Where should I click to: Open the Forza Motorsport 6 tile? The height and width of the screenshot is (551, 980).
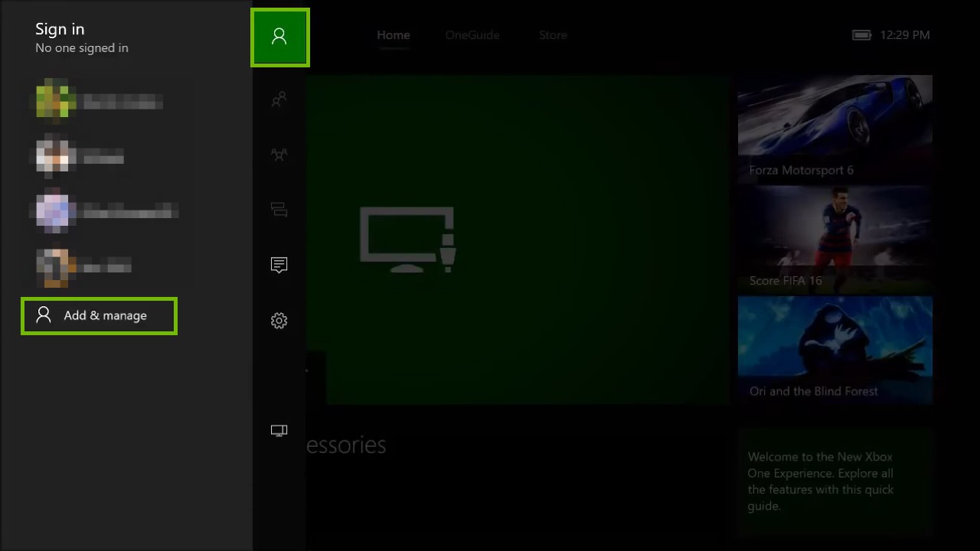[x=835, y=126]
